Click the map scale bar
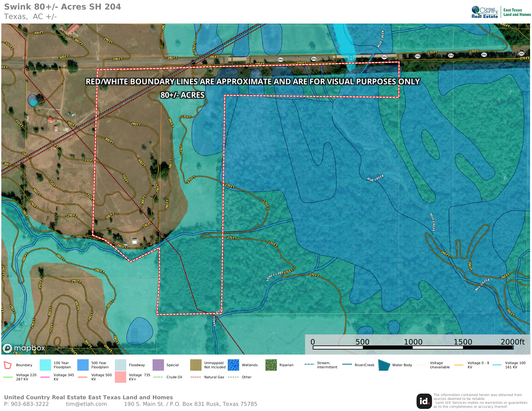 click(x=413, y=347)
